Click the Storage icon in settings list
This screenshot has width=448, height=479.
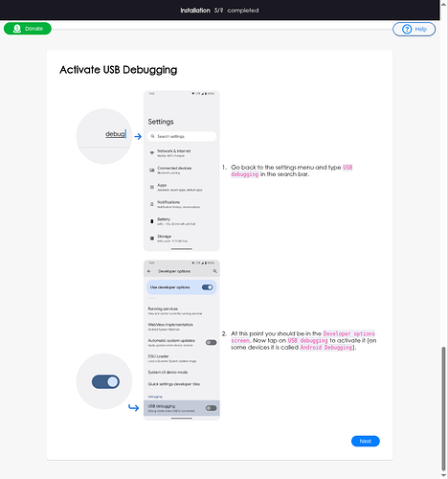coord(152,239)
